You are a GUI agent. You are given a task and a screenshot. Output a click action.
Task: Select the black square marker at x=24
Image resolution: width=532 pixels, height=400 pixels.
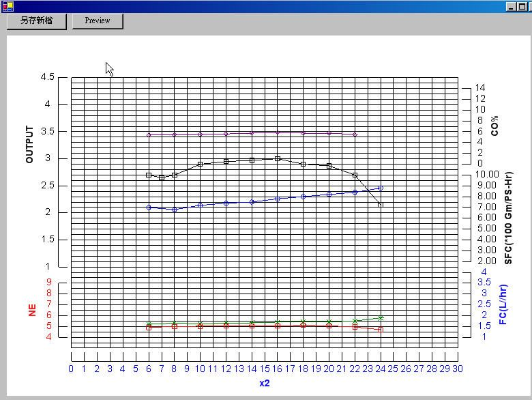point(381,205)
